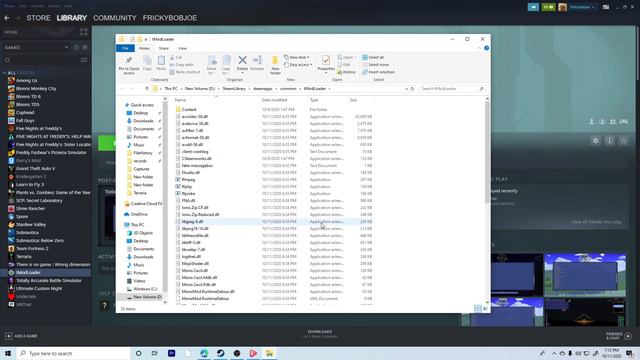Open OneDrive in Explorer navigation pane
This screenshot has width=640, height=360.
pos(139,214)
